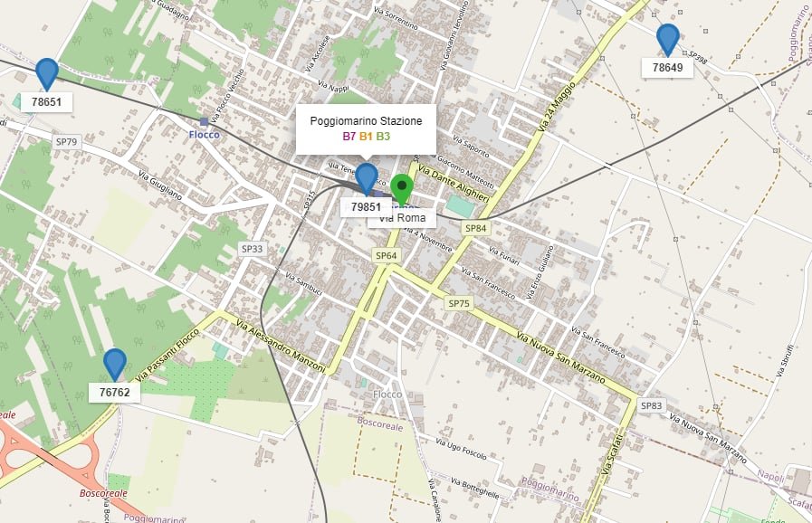Open the purple B7 line link

(x=349, y=137)
